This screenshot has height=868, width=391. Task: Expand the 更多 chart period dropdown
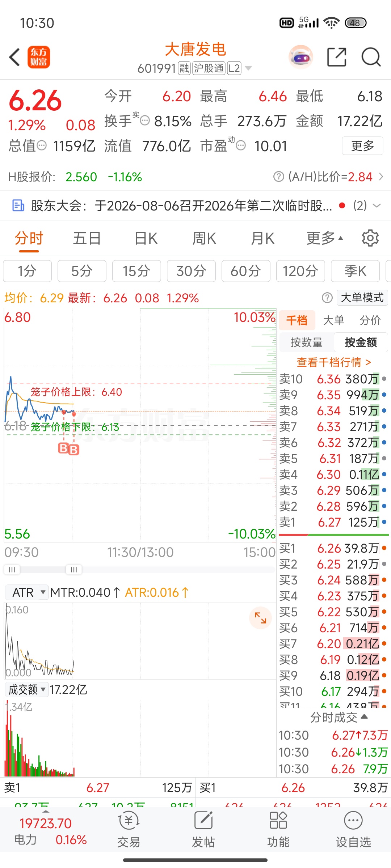point(325,238)
